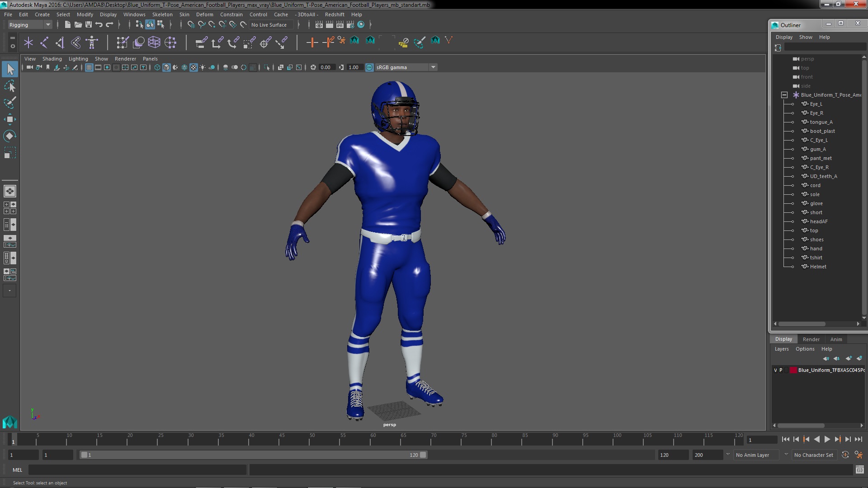Select the Create Joint tool
This screenshot has height=488, width=868.
pyautogui.click(x=44, y=42)
